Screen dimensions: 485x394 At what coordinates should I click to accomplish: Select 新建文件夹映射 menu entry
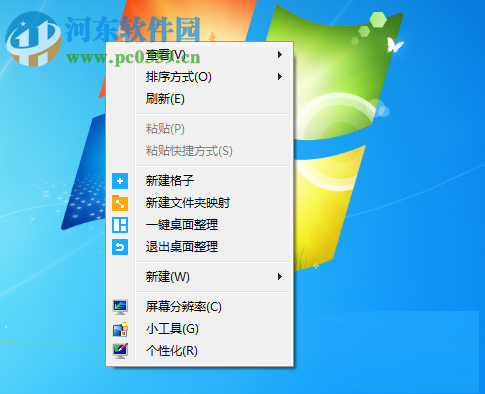200,203
